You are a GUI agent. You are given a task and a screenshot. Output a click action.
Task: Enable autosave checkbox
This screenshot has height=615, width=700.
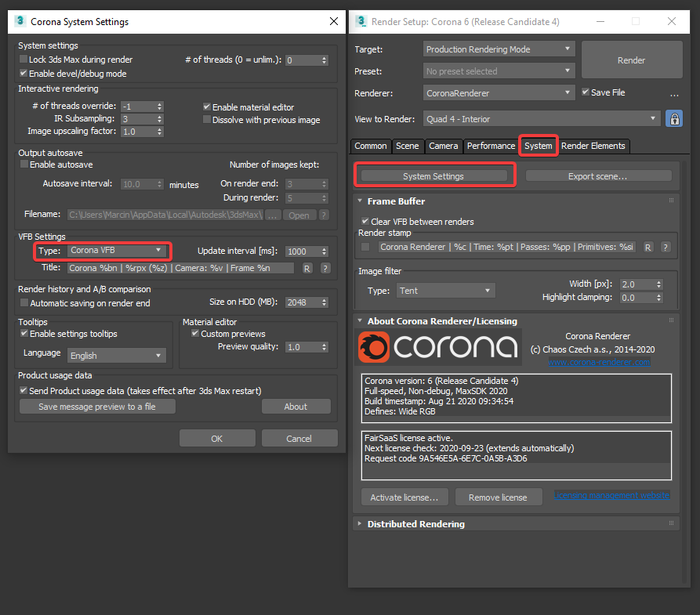[24, 165]
